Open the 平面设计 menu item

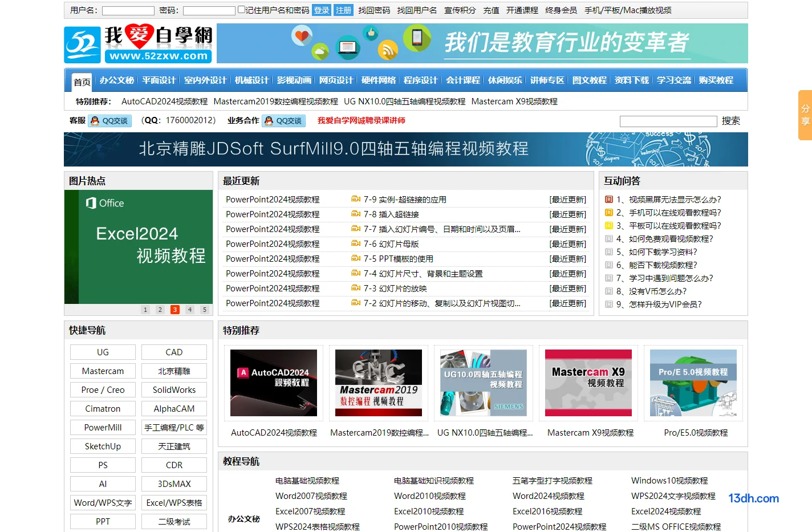(x=159, y=80)
